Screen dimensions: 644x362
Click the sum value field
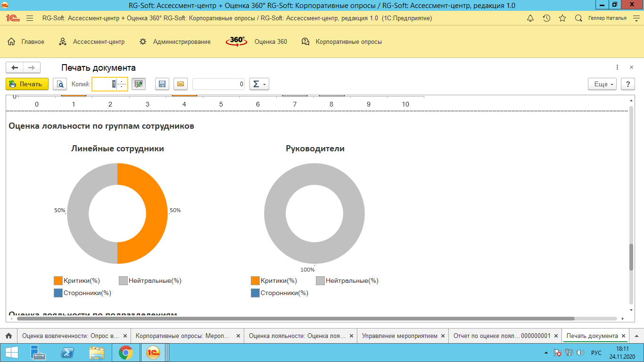219,84
